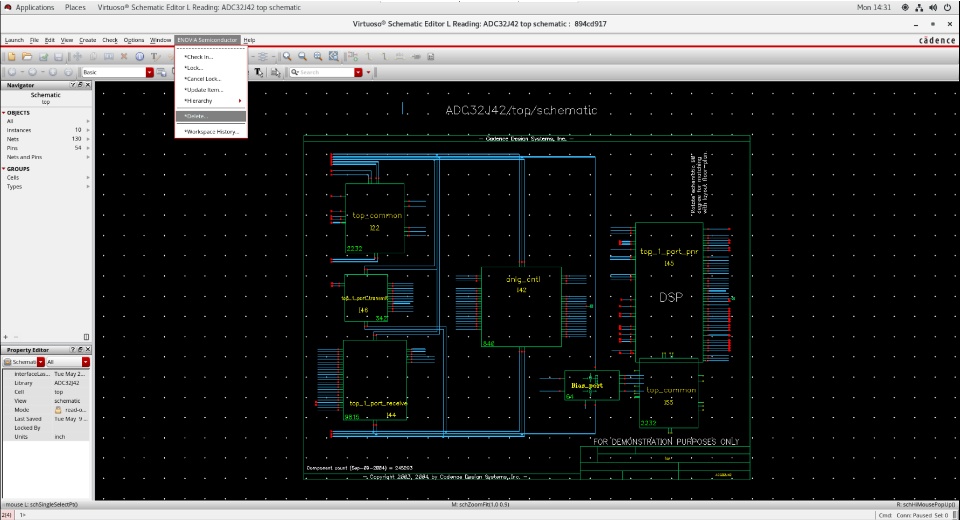Click the DSP block in schematic
The image size is (960, 520).
(669, 292)
